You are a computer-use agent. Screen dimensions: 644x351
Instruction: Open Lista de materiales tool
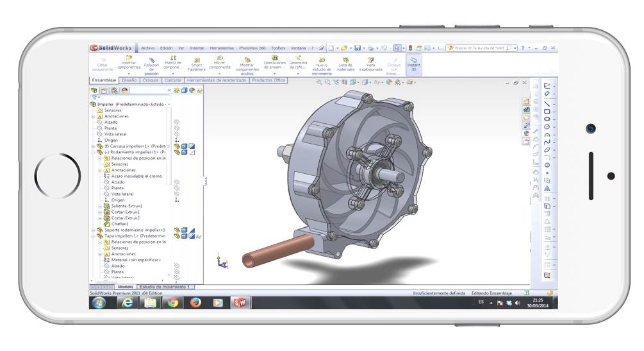345,63
